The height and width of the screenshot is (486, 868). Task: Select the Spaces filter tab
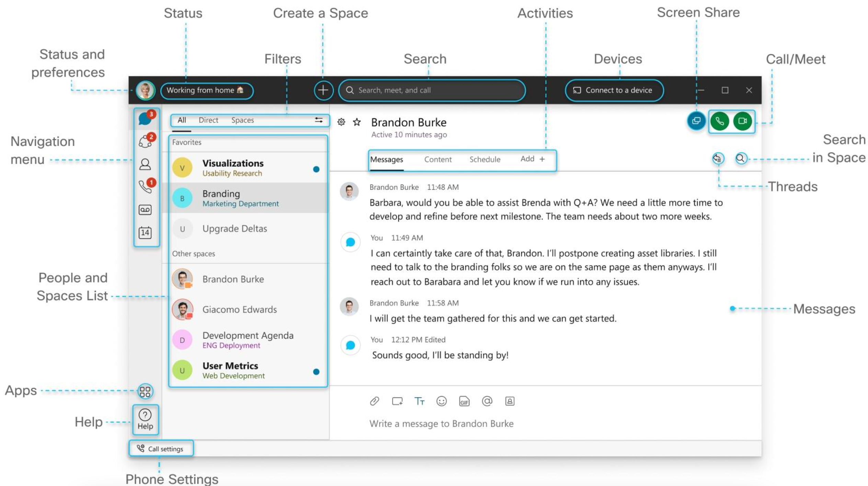[x=242, y=120]
